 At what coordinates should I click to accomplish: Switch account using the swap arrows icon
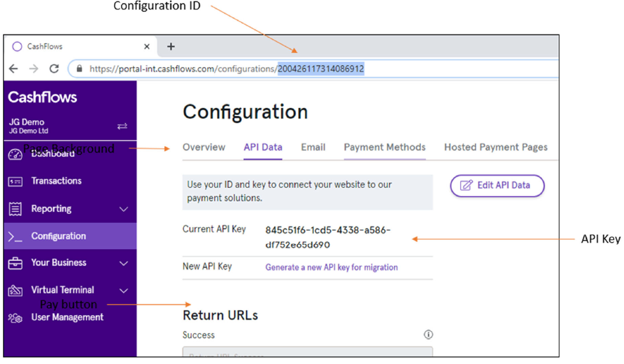click(122, 127)
